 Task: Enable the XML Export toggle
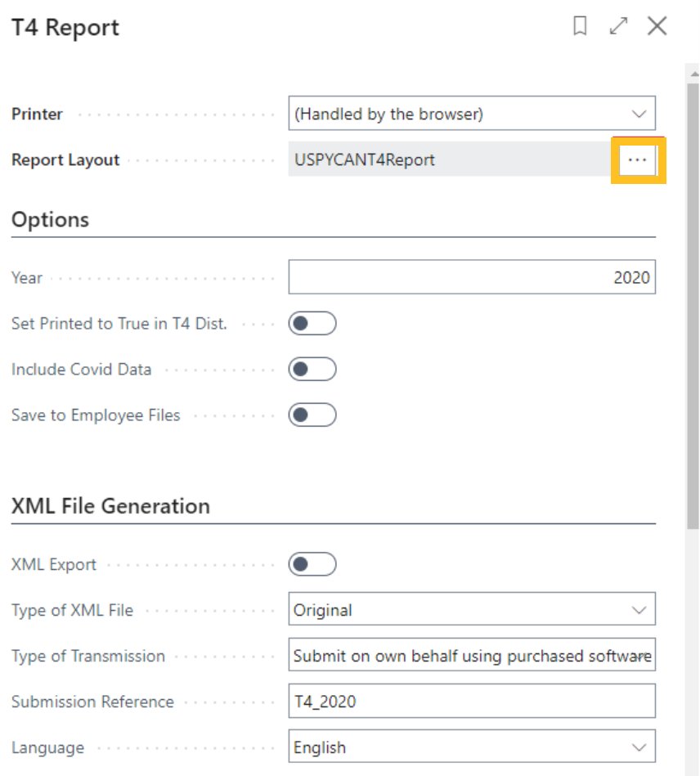312,564
